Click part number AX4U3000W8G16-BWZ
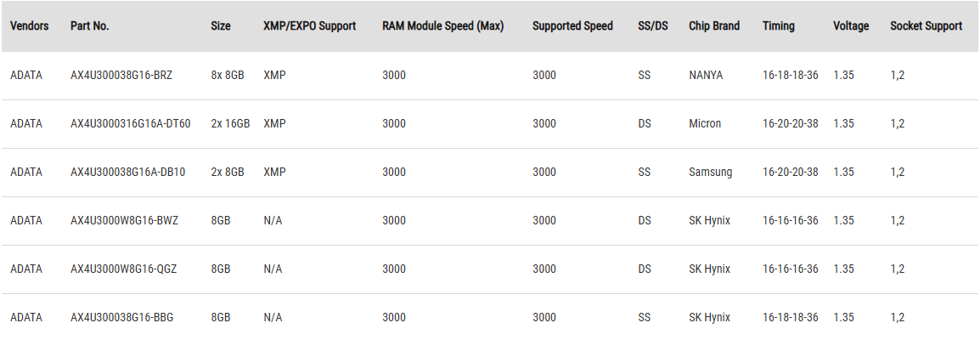This screenshot has width=980, height=340. coord(124,221)
